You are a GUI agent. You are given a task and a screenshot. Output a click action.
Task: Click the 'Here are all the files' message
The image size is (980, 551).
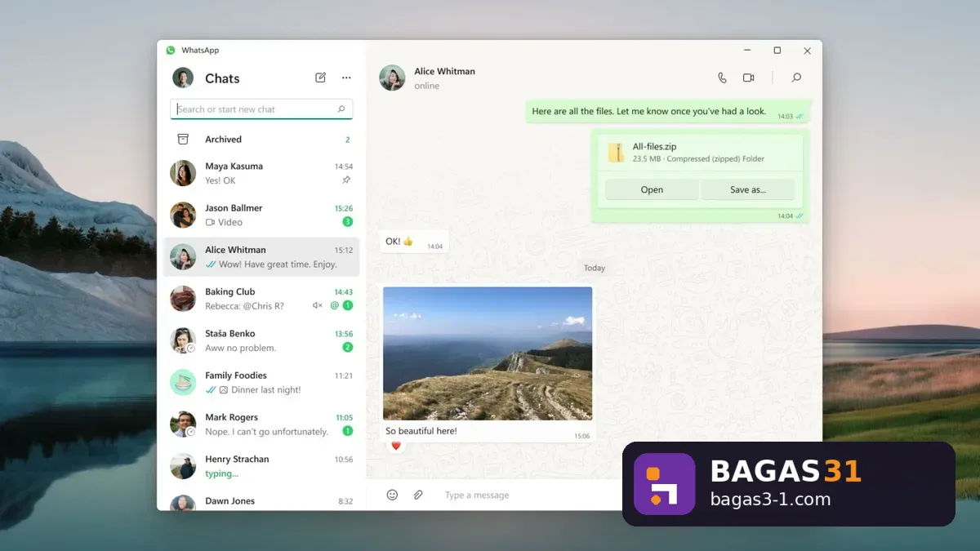point(667,112)
